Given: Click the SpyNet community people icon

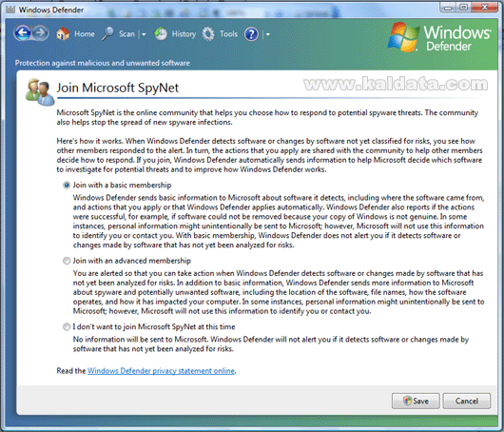Looking at the screenshot, I should coord(40,92).
